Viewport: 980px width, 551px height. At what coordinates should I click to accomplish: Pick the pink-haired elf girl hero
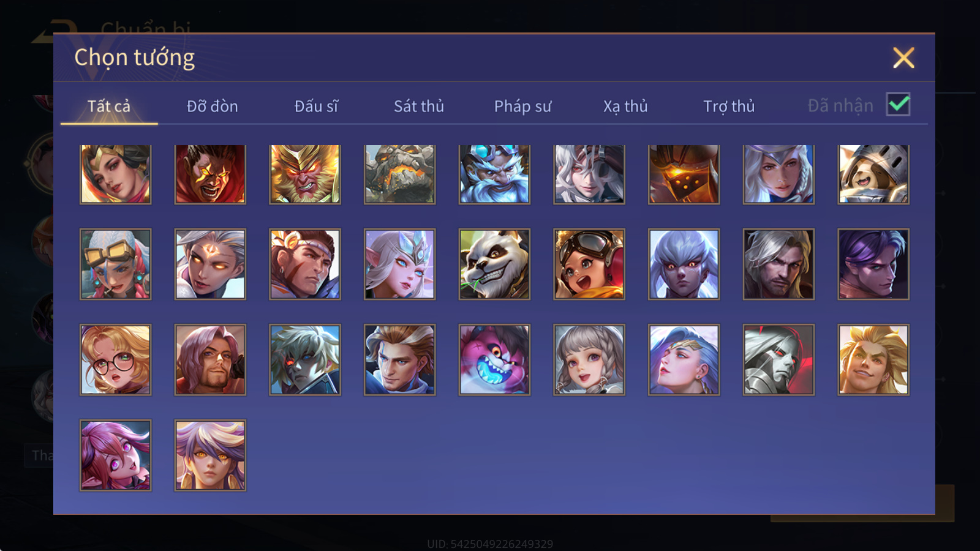coord(116,455)
